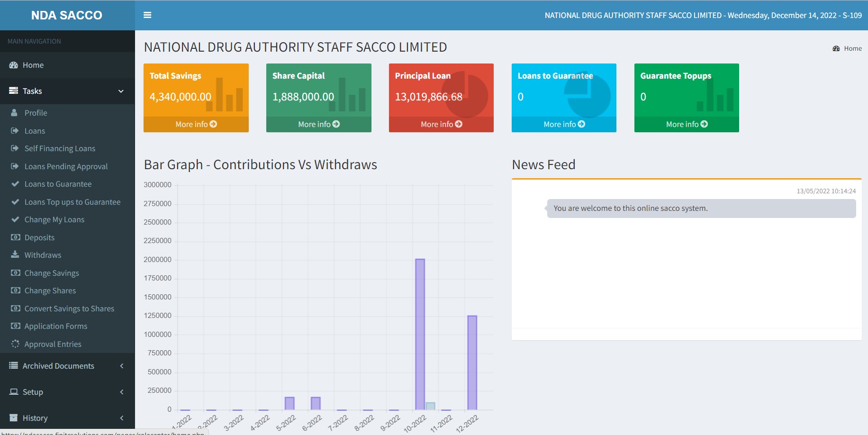The height and width of the screenshot is (435, 868).
Task: Click arrow icon on Total Savings card
Action: click(213, 124)
